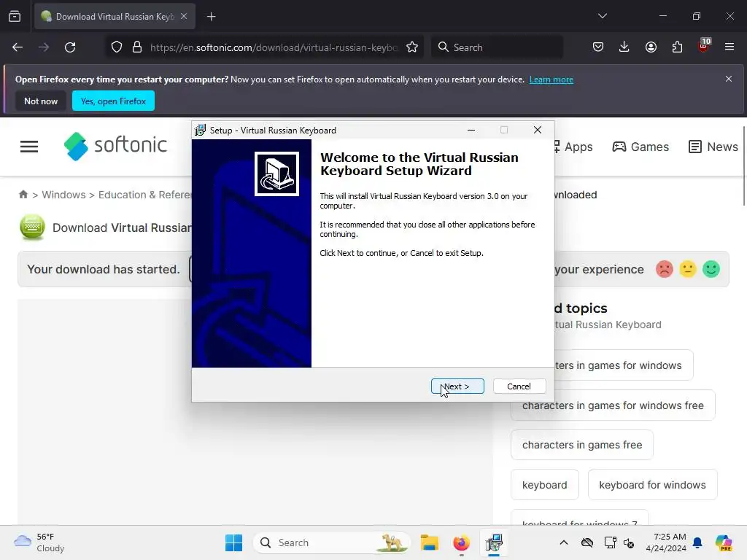Click the Windows breadcrumb link
Screen dimensions: 747x560
click(64, 195)
